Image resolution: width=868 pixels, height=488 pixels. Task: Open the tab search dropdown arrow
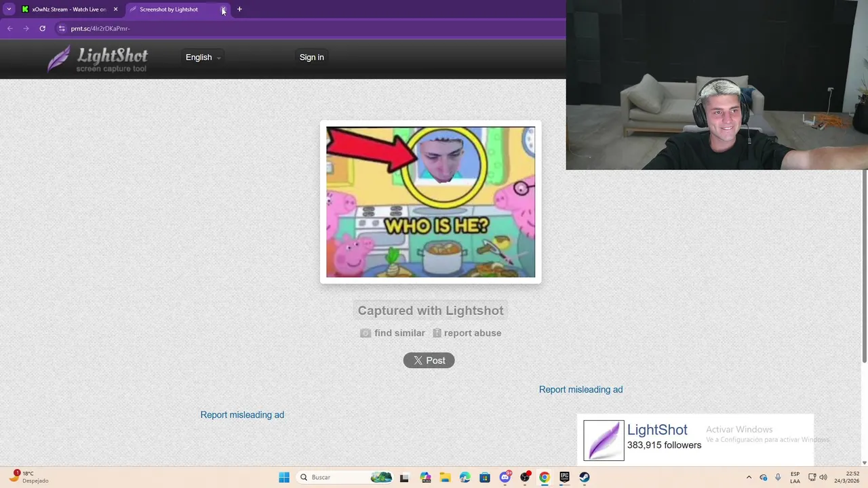9,9
